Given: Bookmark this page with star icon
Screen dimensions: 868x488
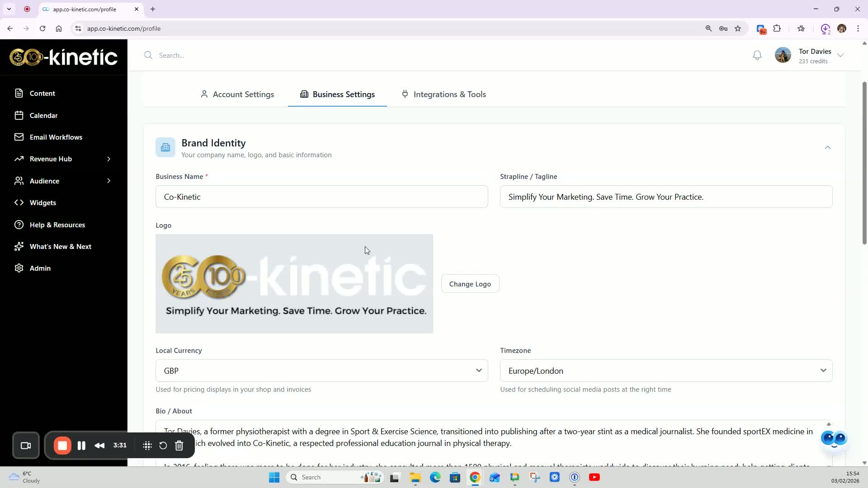Looking at the screenshot, I should tap(738, 28).
